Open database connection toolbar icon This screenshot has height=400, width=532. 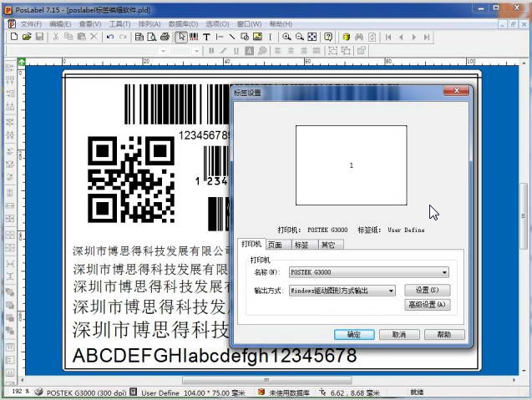click(x=346, y=37)
